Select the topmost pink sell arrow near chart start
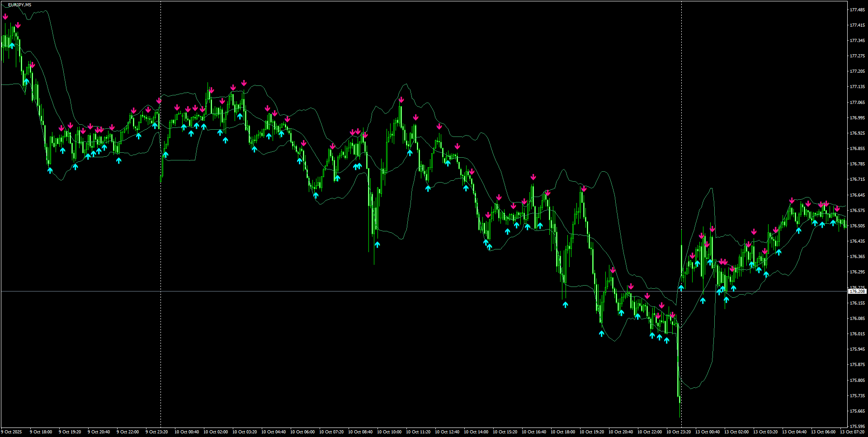The image size is (868, 437). click(x=5, y=16)
